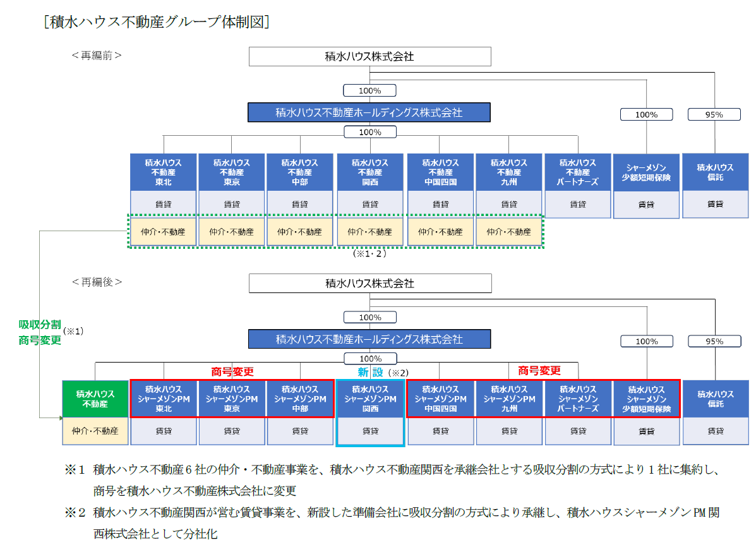Click 積水ハウス不動産 東京 company box

[231, 172]
